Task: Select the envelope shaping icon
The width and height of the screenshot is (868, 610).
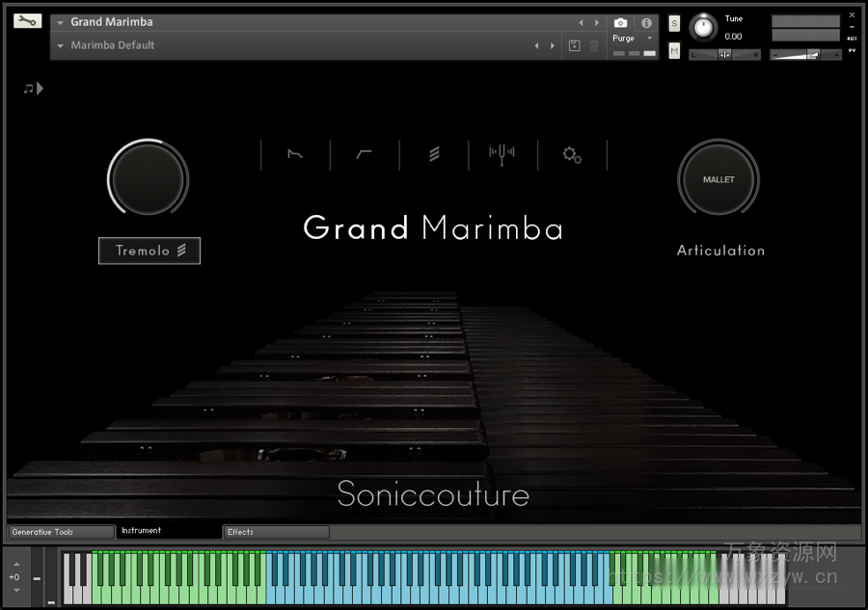Action: tap(294, 154)
